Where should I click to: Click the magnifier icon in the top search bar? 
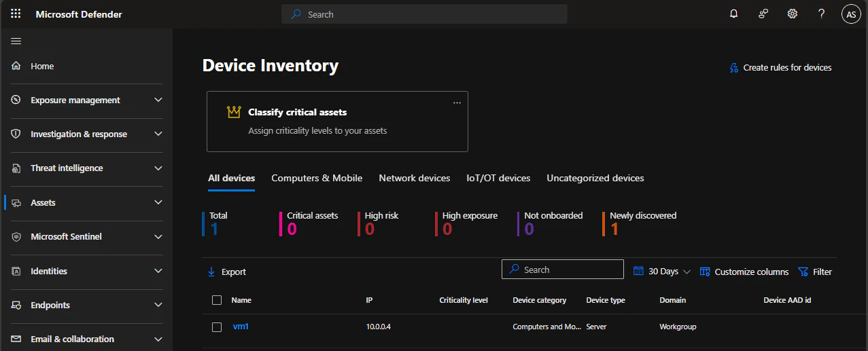click(296, 14)
